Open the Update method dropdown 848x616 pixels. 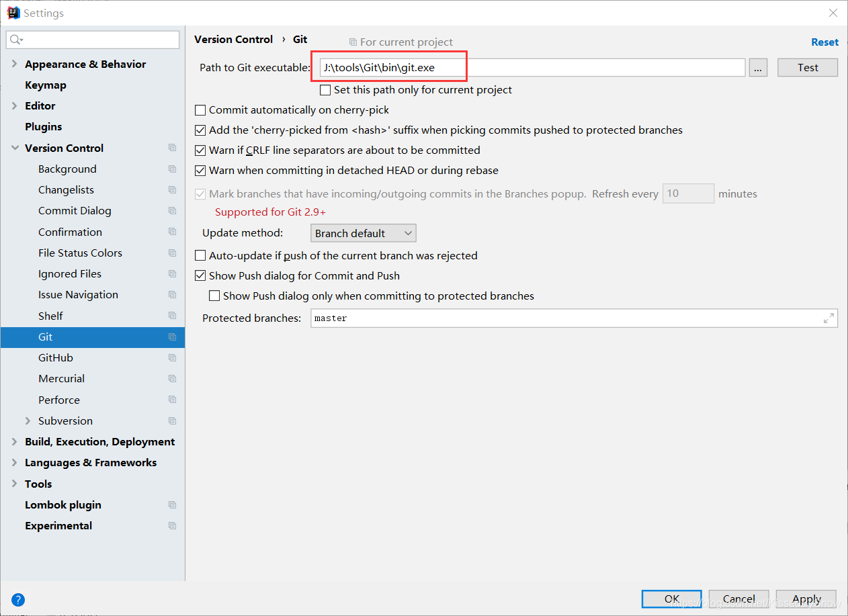[364, 233]
